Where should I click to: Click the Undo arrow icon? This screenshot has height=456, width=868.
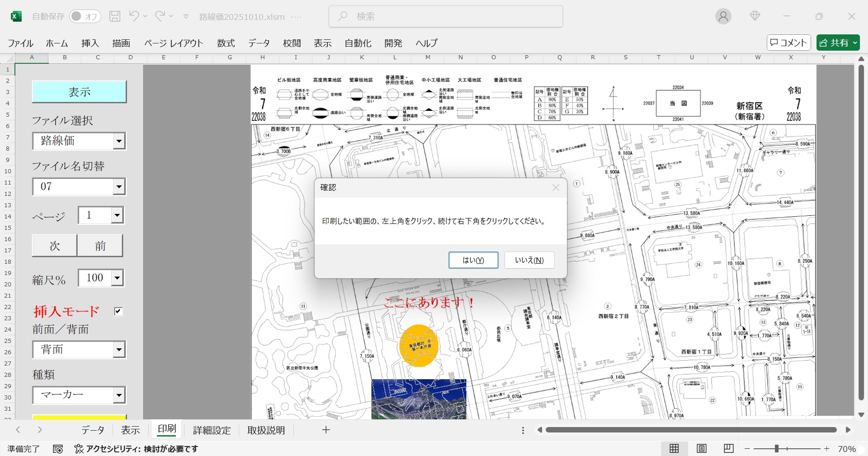[x=134, y=16]
